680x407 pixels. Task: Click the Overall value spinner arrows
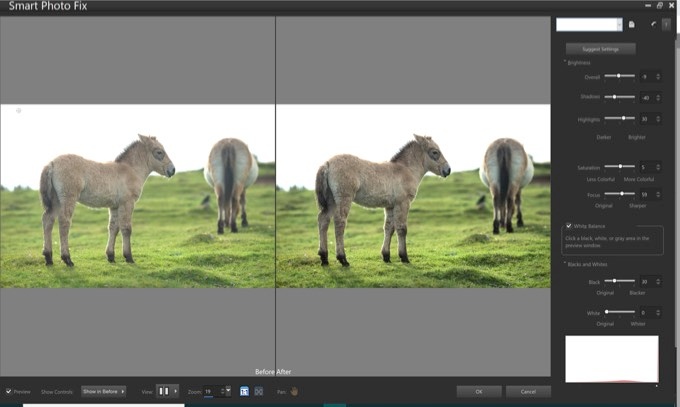pos(658,77)
